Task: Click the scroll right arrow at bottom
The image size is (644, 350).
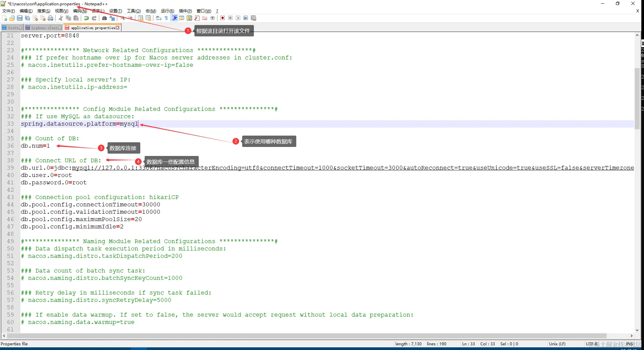Action: (631, 336)
